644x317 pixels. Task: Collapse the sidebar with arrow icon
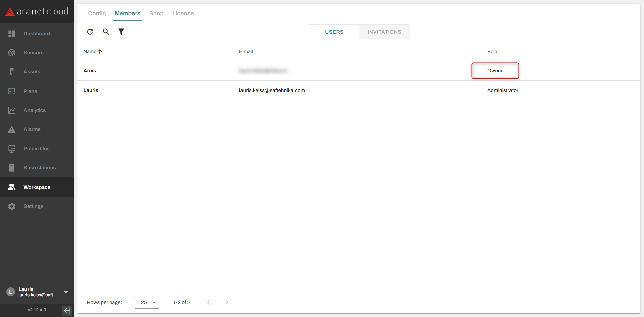click(x=67, y=310)
